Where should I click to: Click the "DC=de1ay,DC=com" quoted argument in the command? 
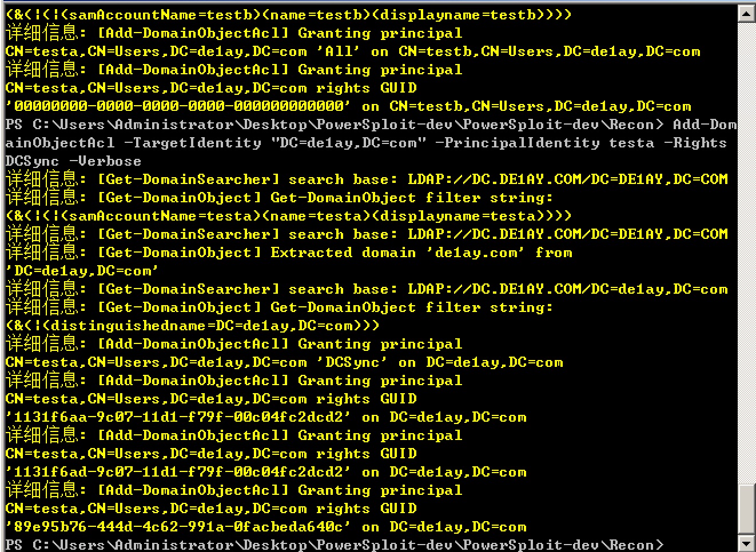point(348,142)
